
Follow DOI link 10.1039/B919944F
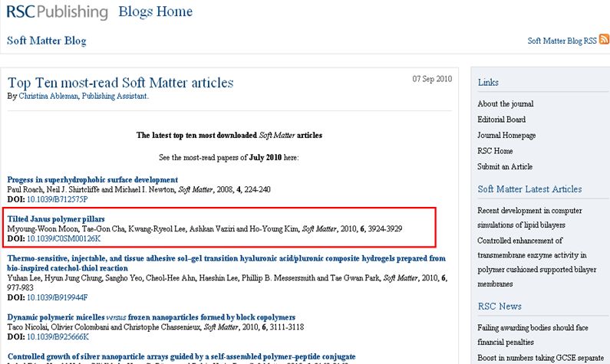58,297
